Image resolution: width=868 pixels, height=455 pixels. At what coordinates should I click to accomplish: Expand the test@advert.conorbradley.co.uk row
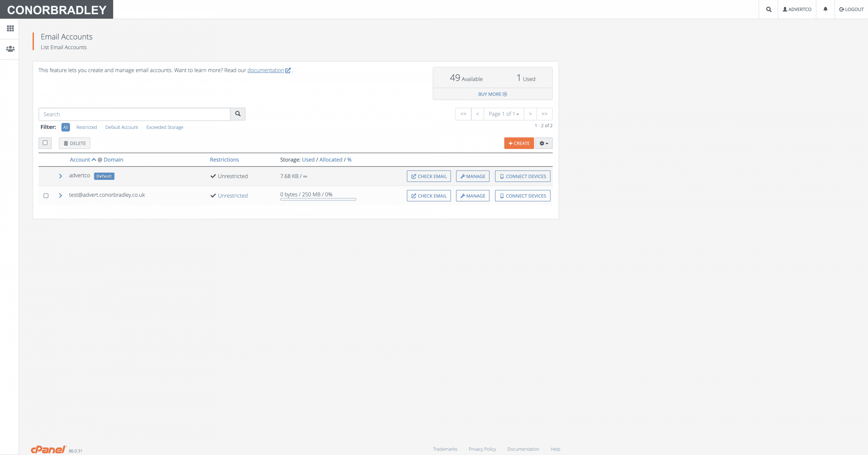click(x=60, y=195)
